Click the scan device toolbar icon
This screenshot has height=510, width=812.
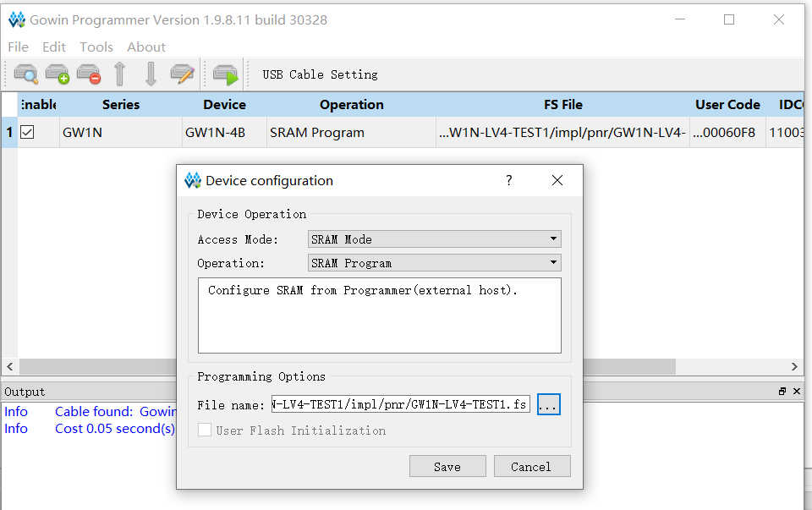pos(25,74)
